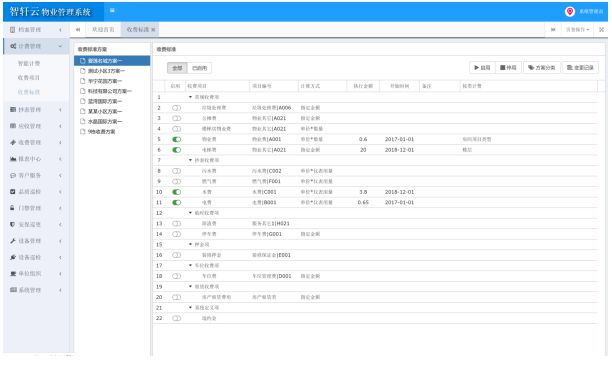Switch to the 欢迎首页 tab

[x=103, y=30]
